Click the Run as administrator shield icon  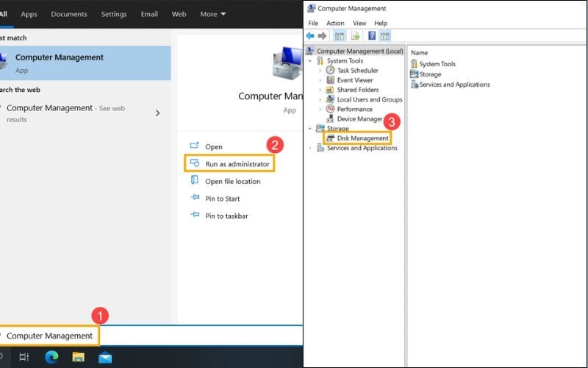pyautogui.click(x=195, y=163)
